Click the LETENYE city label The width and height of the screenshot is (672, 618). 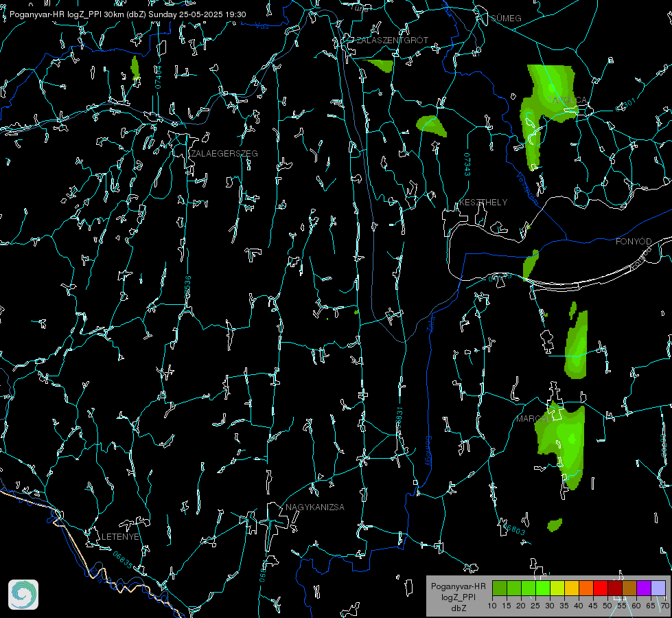click(120, 537)
